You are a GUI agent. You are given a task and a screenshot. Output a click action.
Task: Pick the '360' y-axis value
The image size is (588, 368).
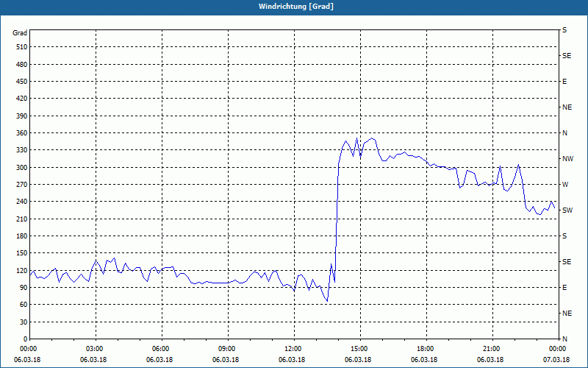(22, 133)
